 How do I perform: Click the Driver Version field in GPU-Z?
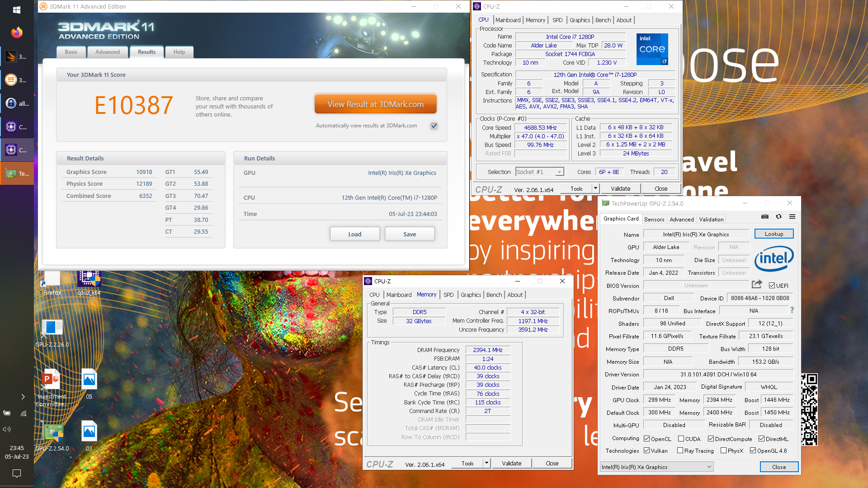coord(718,374)
